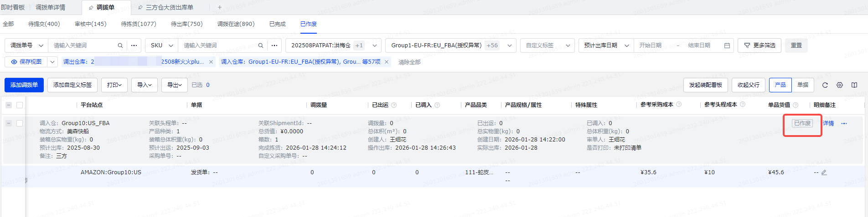Switch to the 全部 status tab
Viewport: 868px width, 217px height.
point(8,24)
